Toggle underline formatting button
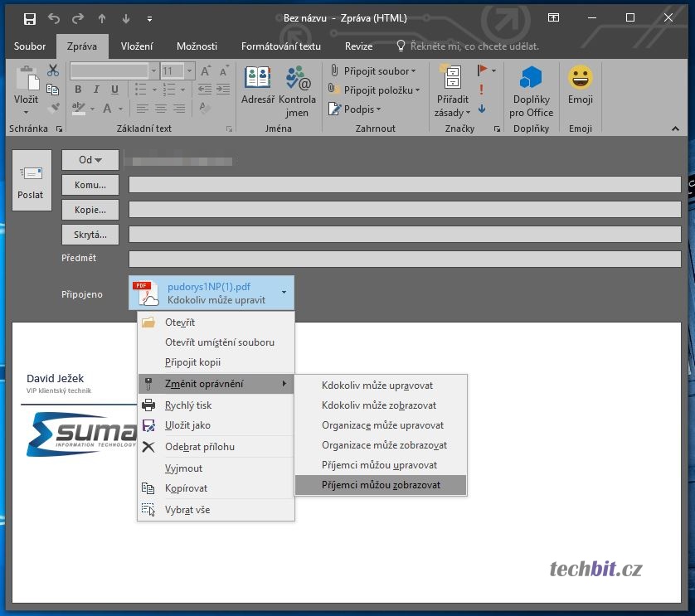695x616 pixels. (111, 90)
